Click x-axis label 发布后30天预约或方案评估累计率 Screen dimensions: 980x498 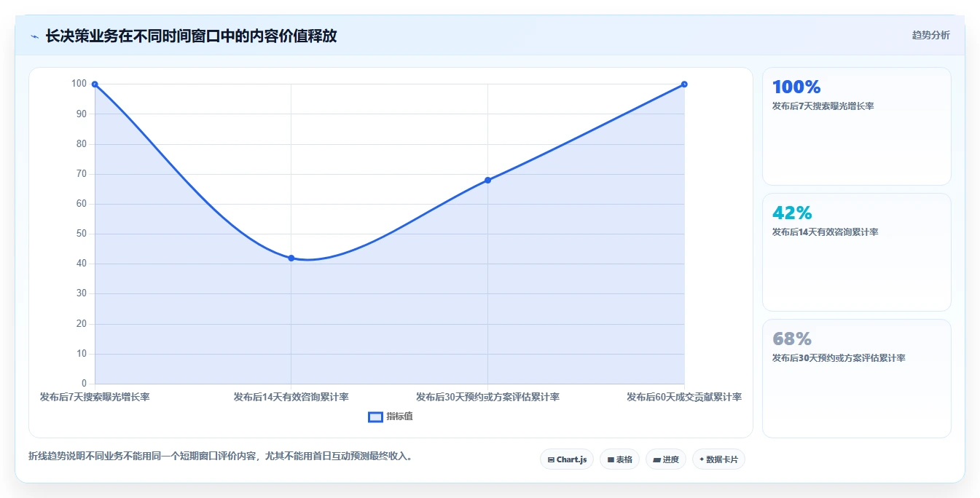click(487, 397)
